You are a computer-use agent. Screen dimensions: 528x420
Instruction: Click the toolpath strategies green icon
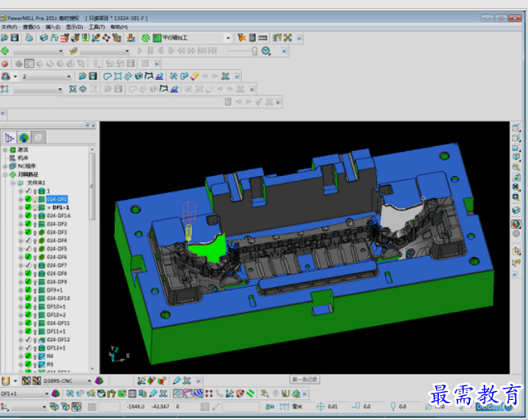145,38
